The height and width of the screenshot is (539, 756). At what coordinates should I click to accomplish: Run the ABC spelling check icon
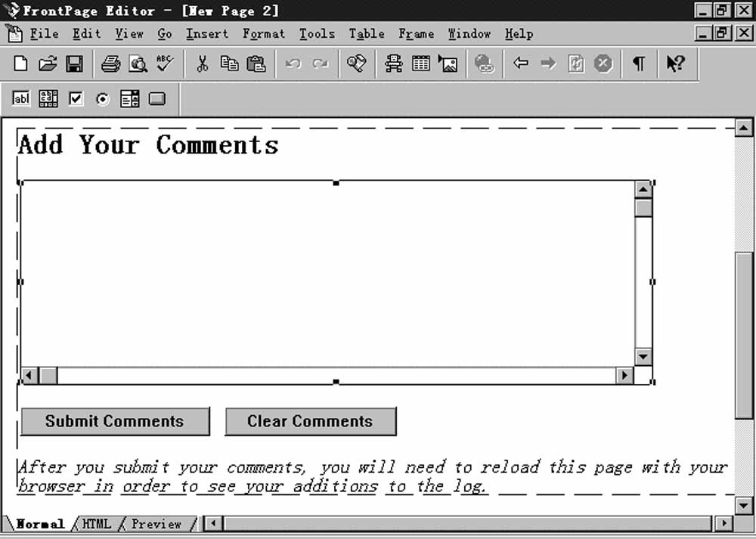165,64
